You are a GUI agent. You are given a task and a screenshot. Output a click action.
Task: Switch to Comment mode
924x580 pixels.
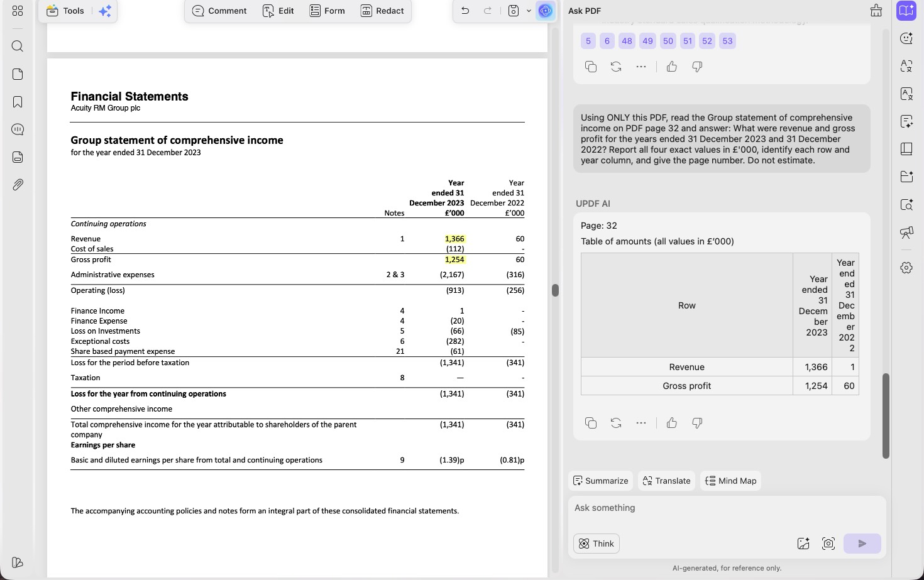tap(219, 11)
